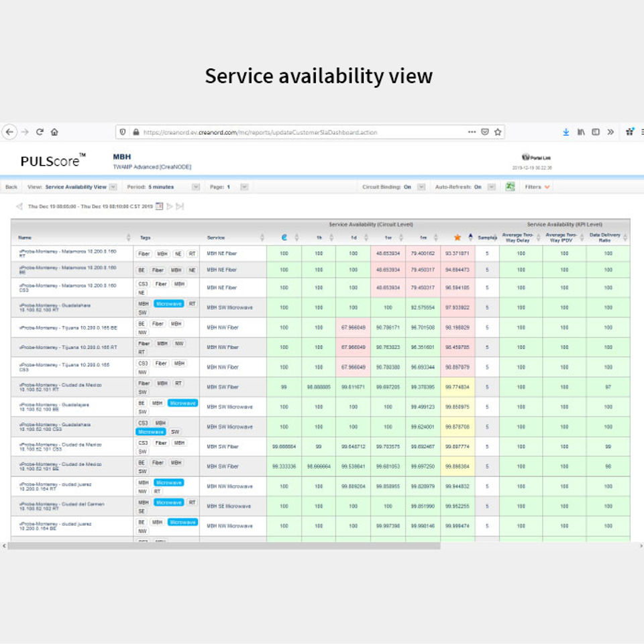Screen dimensions: 644x644
Task: Click the PULScore logo
Action: (53, 160)
